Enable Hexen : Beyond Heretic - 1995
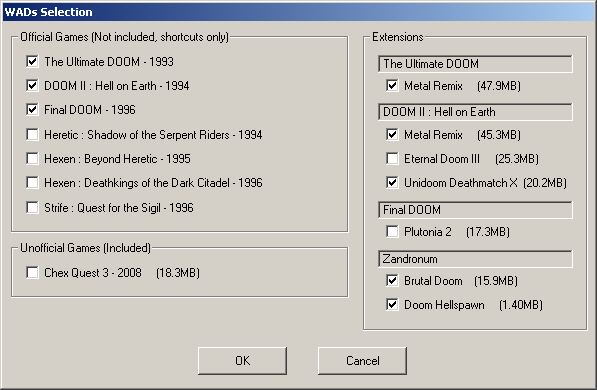Screen dimensions: 597x390 click(x=32, y=158)
